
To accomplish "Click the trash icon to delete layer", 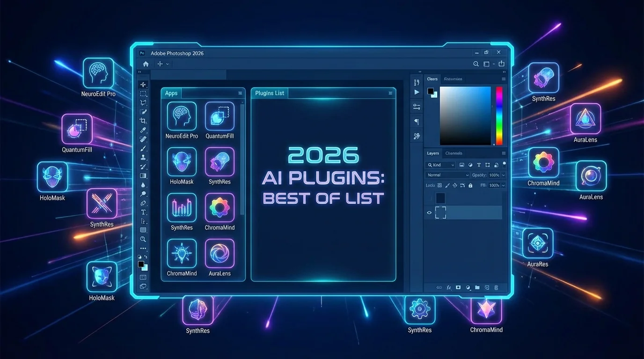I will [x=496, y=287].
